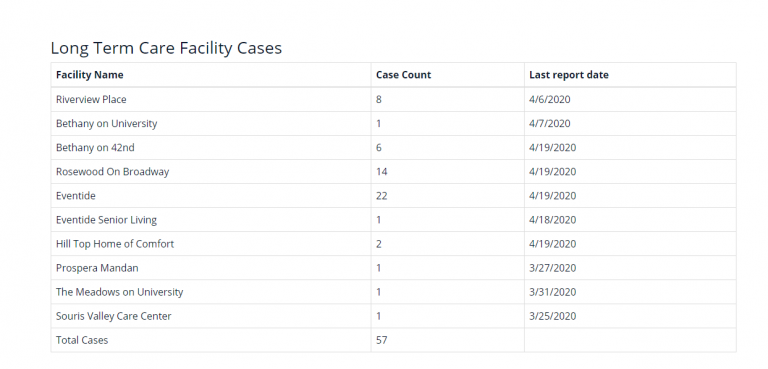Click The Meadows on University entry
The height and width of the screenshot is (369, 768).
tap(120, 292)
